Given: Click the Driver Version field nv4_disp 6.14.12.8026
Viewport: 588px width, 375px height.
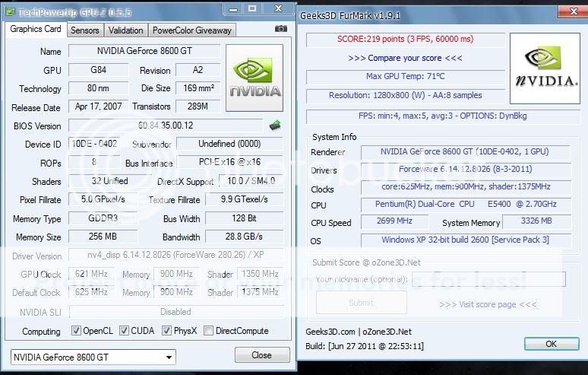Looking at the screenshot, I should click(x=175, y=255).
